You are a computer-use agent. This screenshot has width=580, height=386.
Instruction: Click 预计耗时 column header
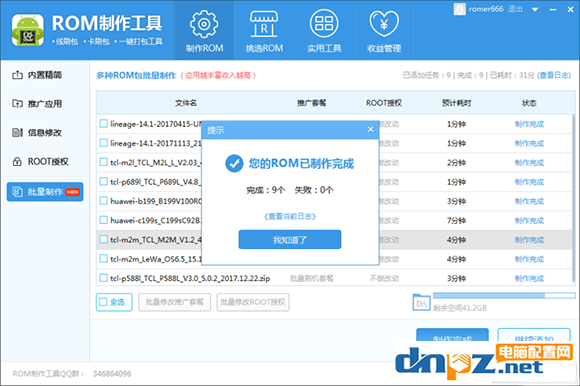pyautogui.click(x=456, y=103)
